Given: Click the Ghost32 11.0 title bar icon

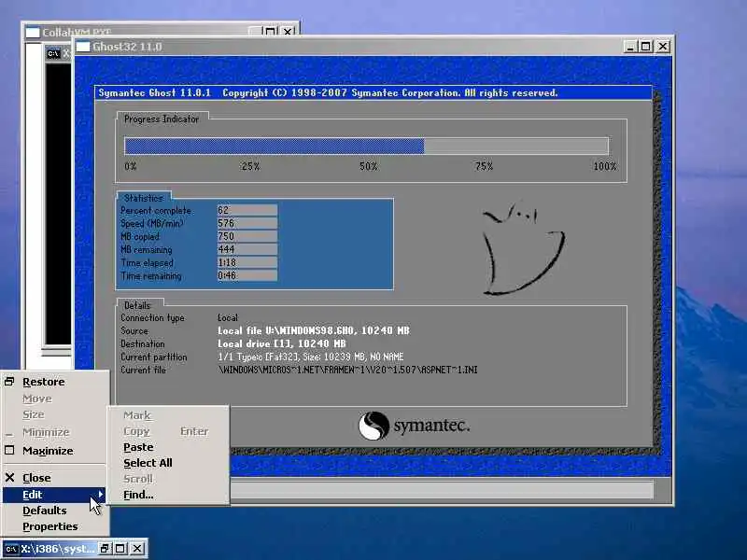Looking at the screenshot, I should (83, 47).
